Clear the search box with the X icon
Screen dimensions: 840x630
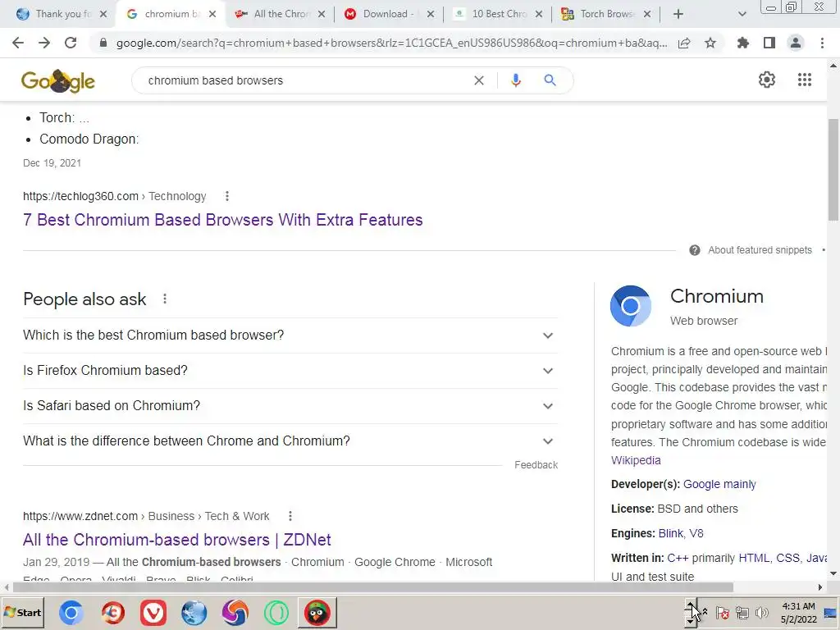coord(479,80)
